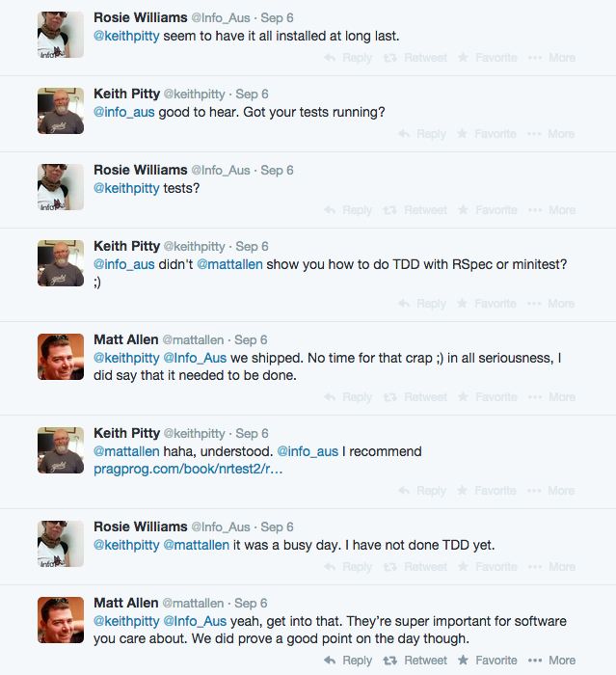Favorite Matt Allen's 'we shipped' tweet

point(487,397)
